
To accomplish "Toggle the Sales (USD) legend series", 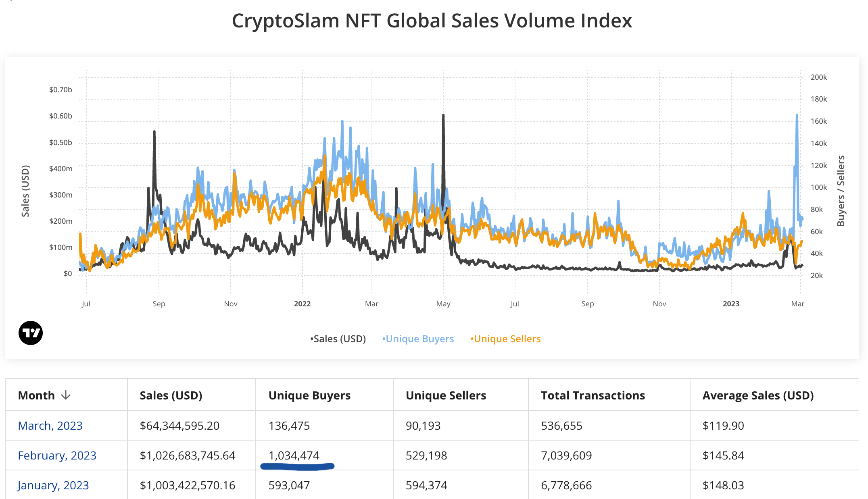I will 338,339.
